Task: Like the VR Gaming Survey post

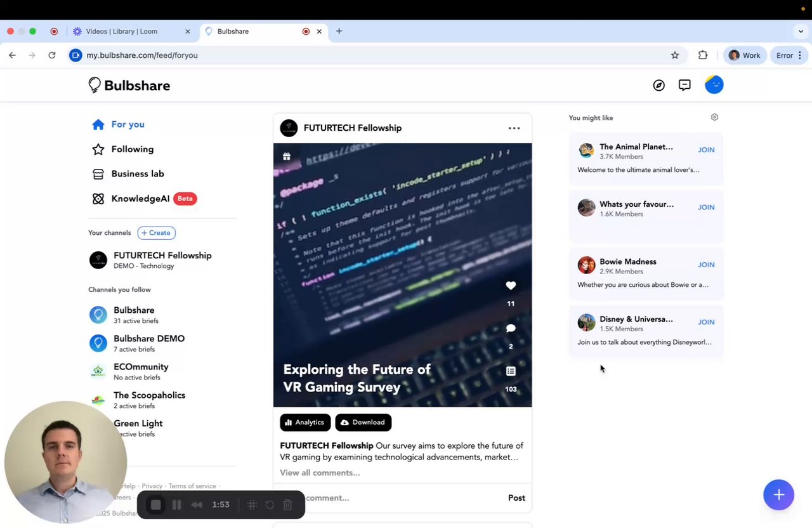Action: [x=511, y=286]
